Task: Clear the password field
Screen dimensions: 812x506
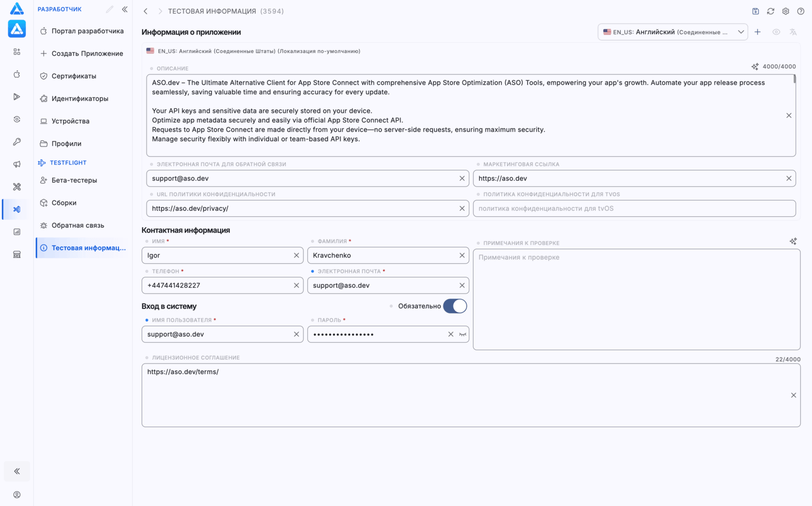Action: pos(451,335)
